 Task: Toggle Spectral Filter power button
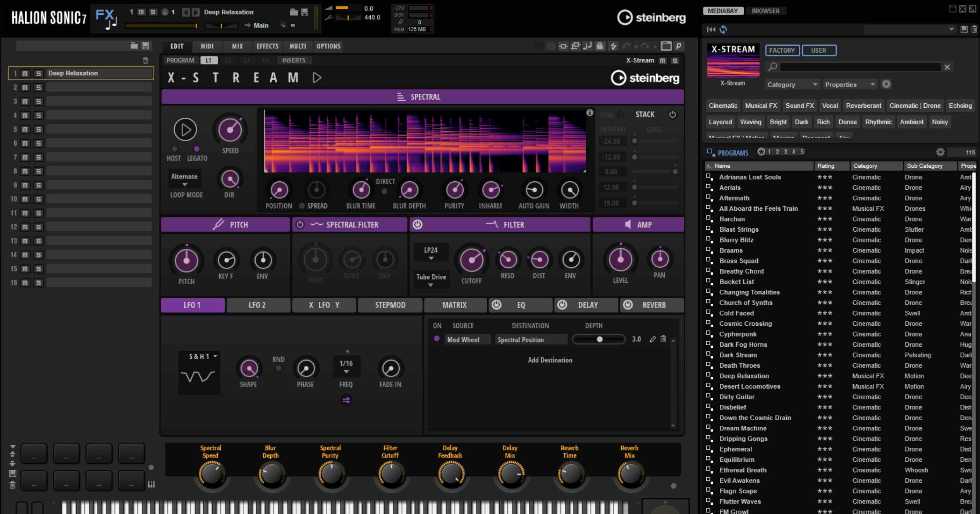300,224
